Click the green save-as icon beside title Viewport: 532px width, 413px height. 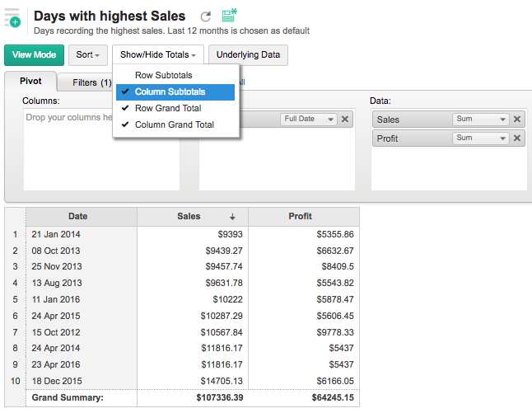pos(229,15)
